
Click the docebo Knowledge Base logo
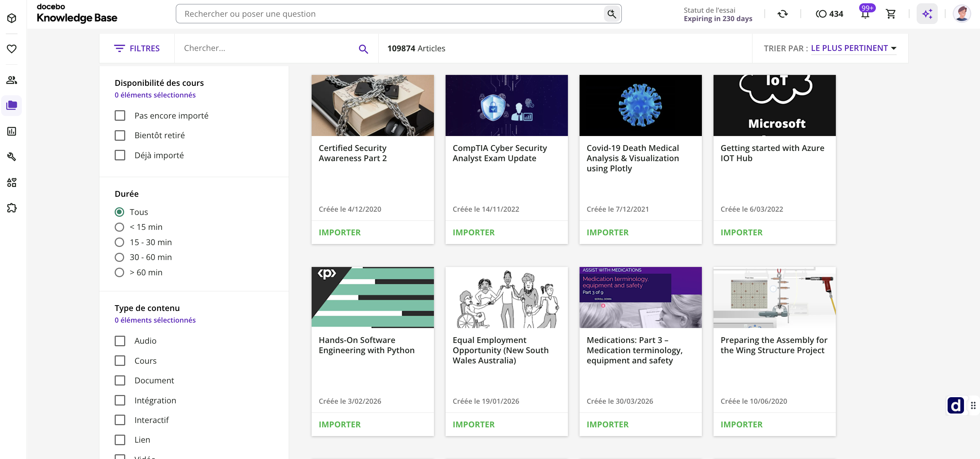coord(77,14)
